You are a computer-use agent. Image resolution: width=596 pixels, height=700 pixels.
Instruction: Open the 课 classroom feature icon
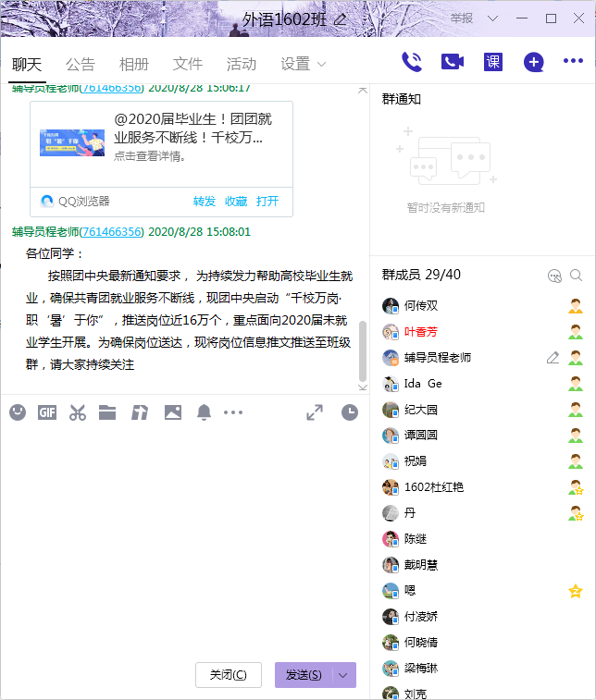(493, 62)
